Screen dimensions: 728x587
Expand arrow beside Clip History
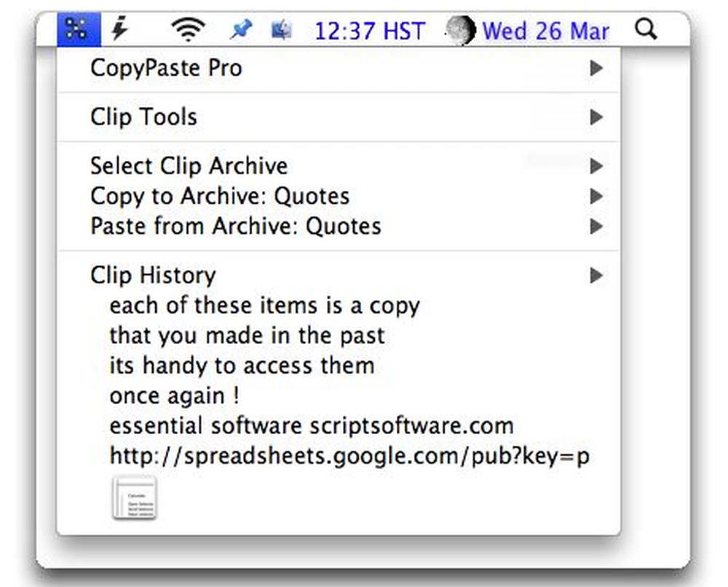coord(597,275)
